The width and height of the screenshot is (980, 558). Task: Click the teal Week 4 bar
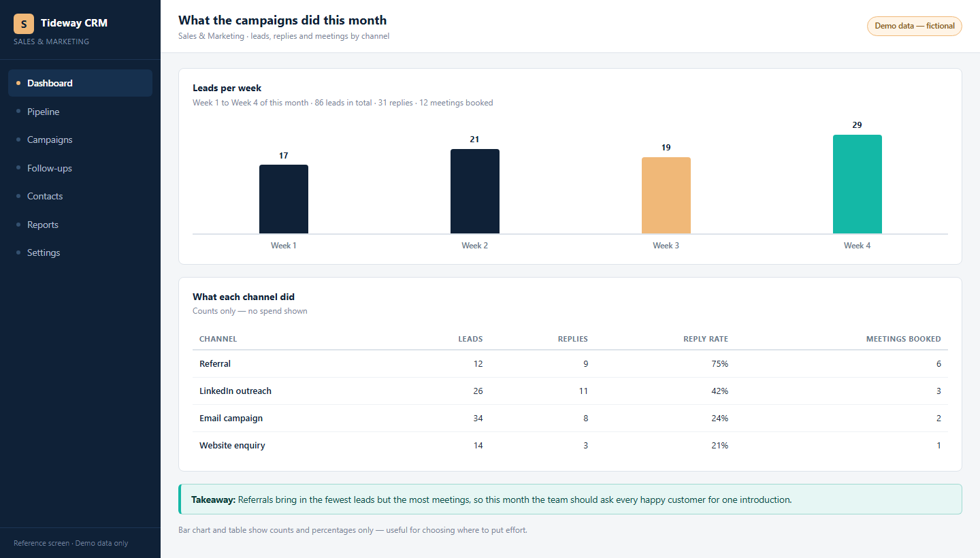pos(857,184)
